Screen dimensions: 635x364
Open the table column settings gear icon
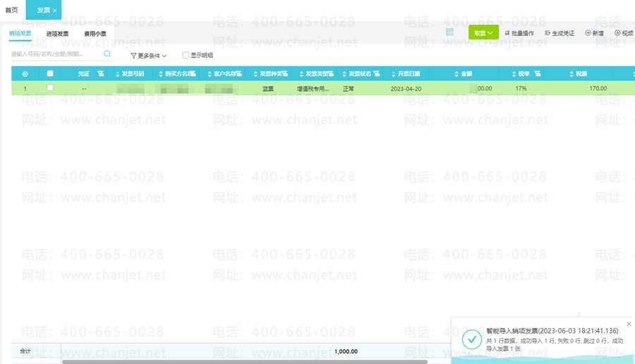coord(25,74)
